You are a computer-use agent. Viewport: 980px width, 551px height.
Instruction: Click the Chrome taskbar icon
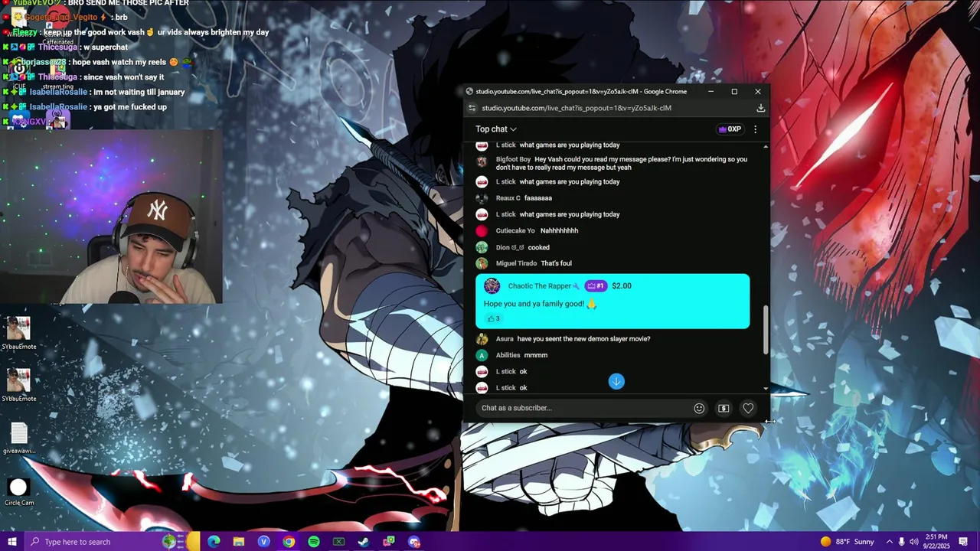pyautogui.click(x=289, y=542)
